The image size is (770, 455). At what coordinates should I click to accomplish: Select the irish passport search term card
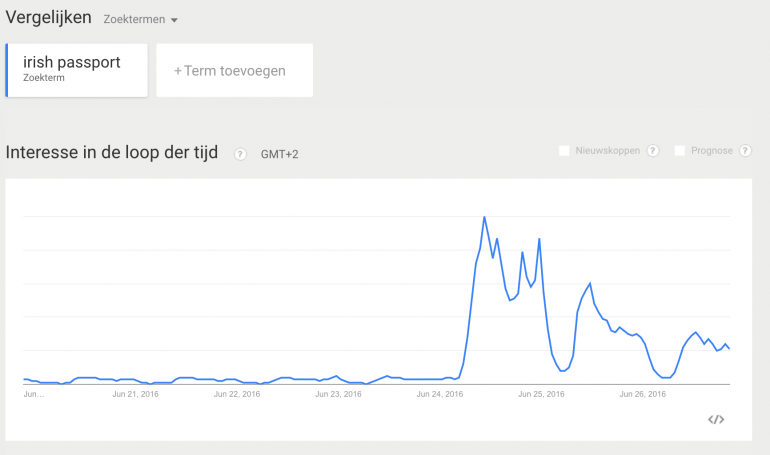click(77, 70)
